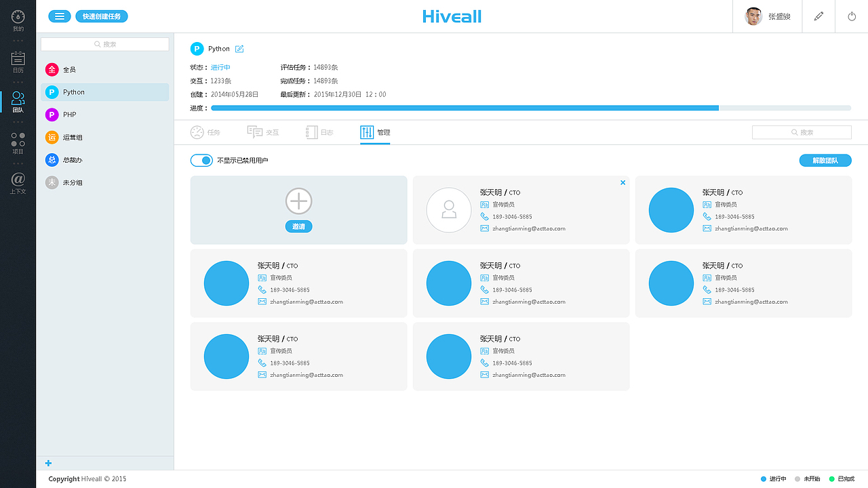Select the Python team in the list

click(105, 92)
